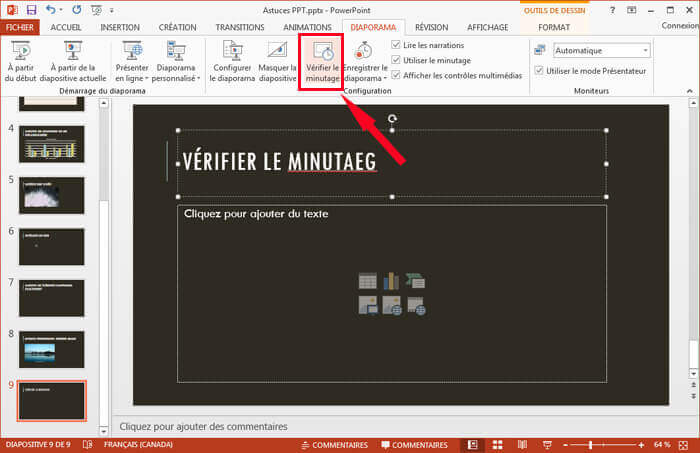This screenshot has height=453, width=700.
Task: Uncheck Utiliser le minutage option
Action: click(397, 61)
